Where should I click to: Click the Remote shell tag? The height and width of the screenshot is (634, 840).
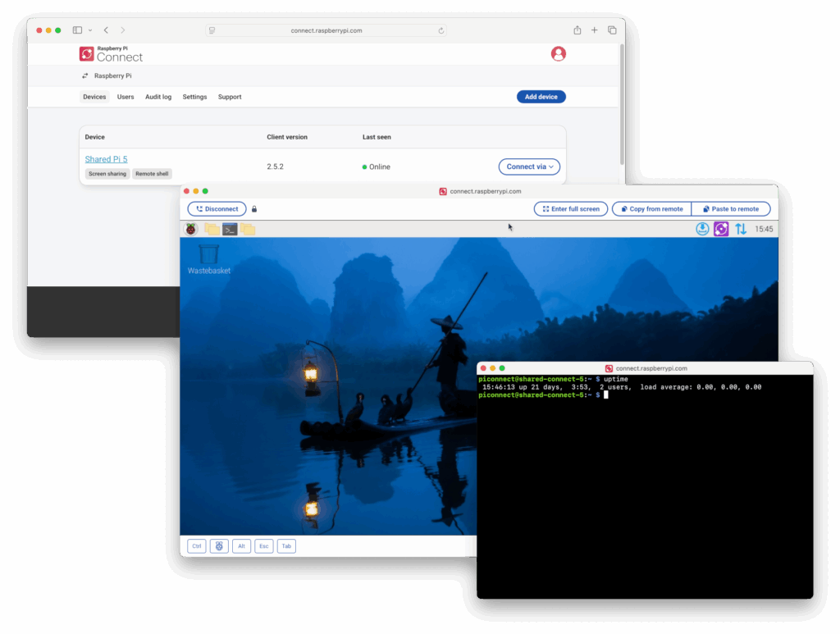(152, 174)
